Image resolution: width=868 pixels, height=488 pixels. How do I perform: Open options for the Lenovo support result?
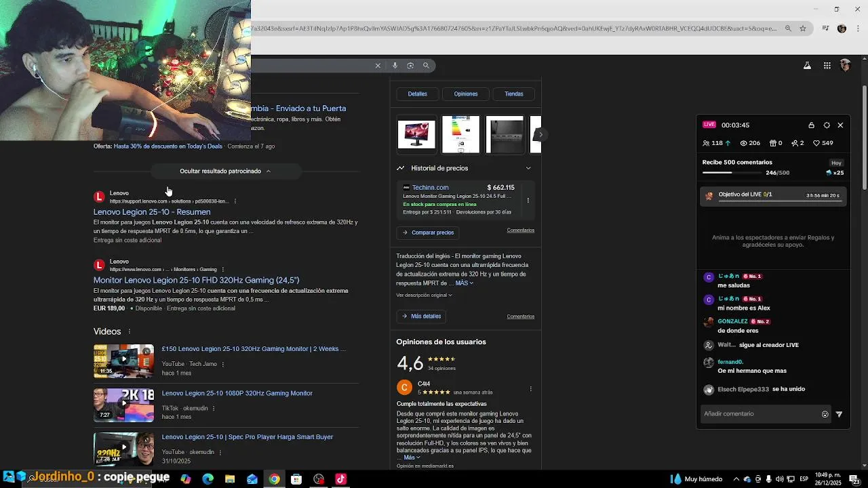click(x=235, y=201)
